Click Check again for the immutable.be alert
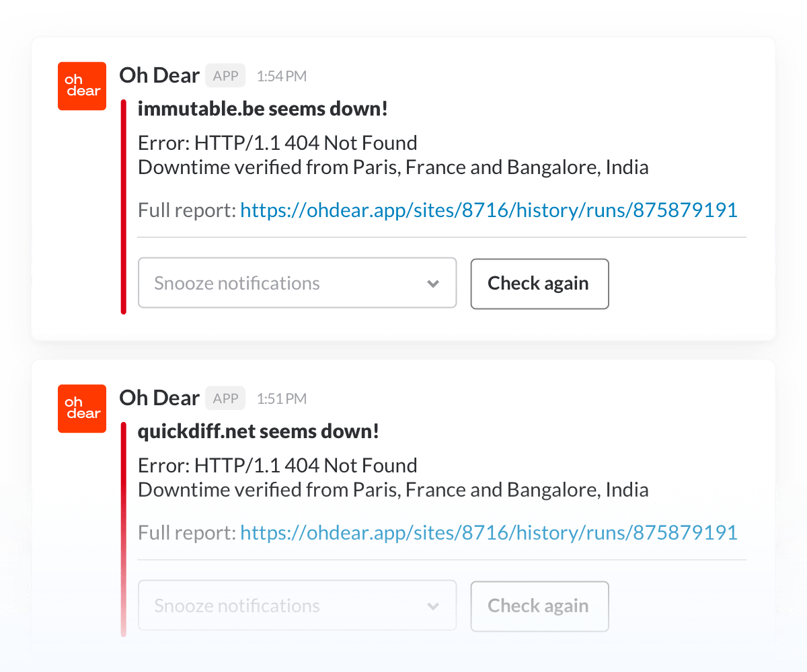The height and width of the screenshot is (672, 807). coord(539,284)
